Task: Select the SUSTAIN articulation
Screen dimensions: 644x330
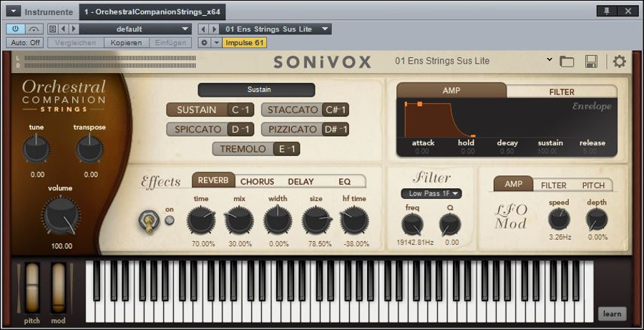Action: click(197, 110)
